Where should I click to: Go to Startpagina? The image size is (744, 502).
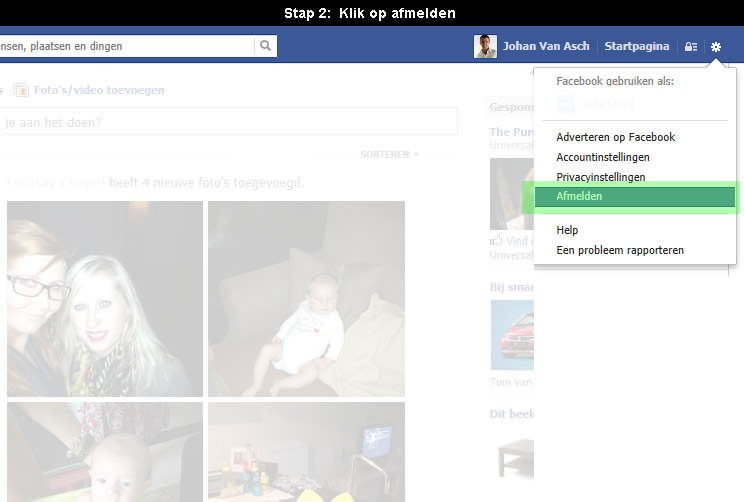pos(636,46)
